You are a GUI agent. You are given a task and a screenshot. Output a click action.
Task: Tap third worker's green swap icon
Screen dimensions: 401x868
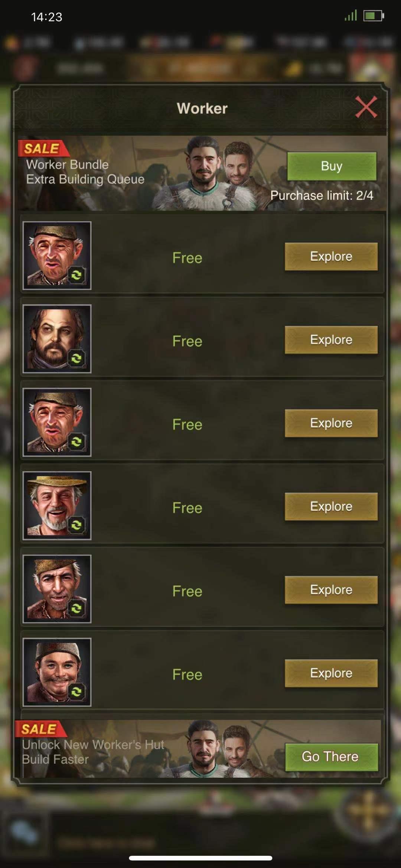(76, 442)
